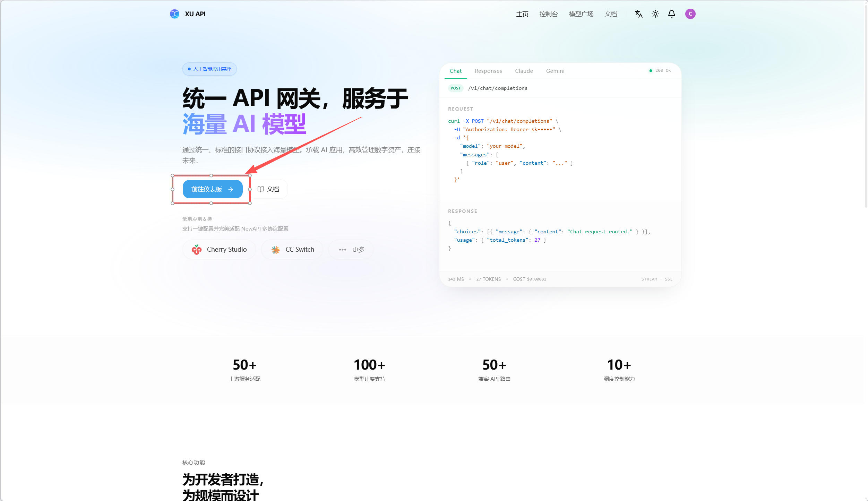Switch to the Gemini tab
This screenshot has height=501, width=868.
click(555, 71)
